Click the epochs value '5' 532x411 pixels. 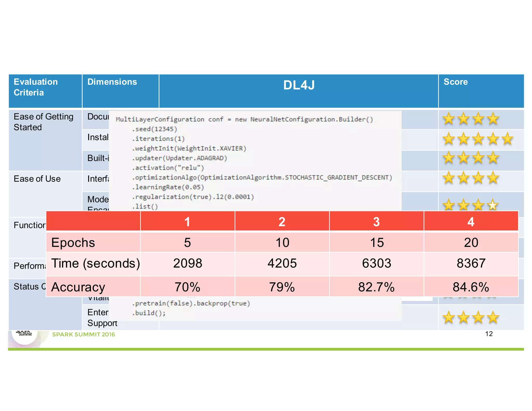(x=188, y=242)
